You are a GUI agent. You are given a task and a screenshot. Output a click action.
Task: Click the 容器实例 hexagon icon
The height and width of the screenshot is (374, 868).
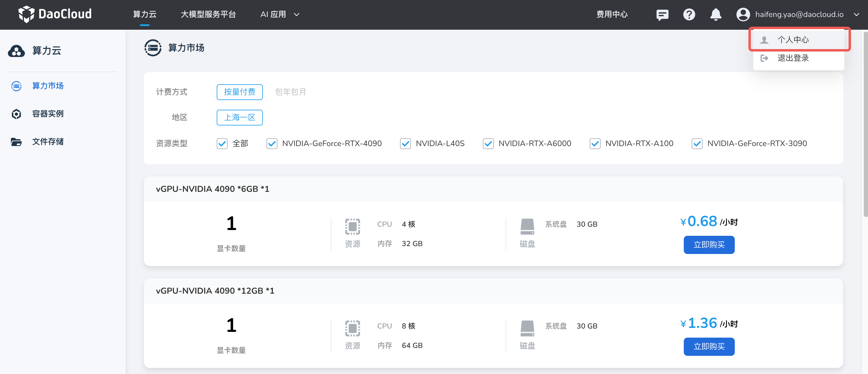pos(16,114)
